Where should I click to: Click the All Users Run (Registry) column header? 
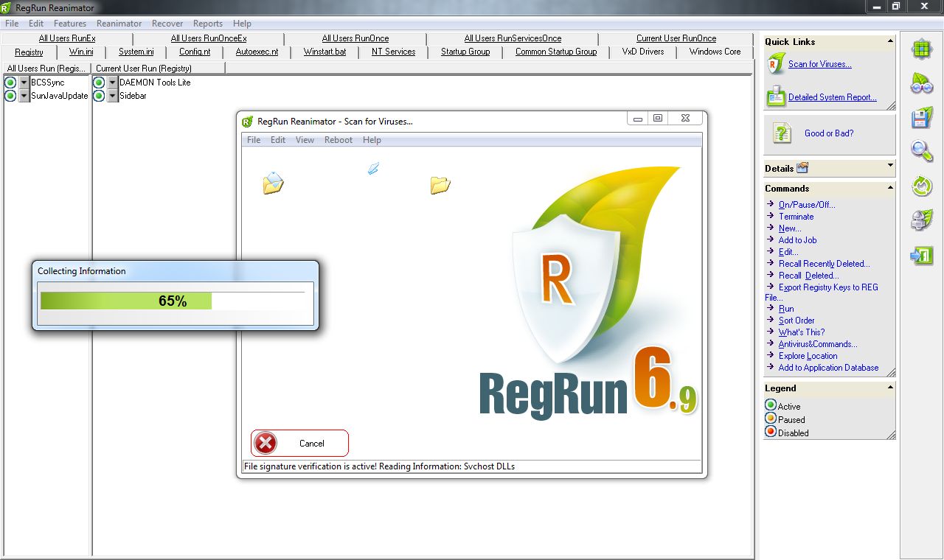tap(46, 68)
